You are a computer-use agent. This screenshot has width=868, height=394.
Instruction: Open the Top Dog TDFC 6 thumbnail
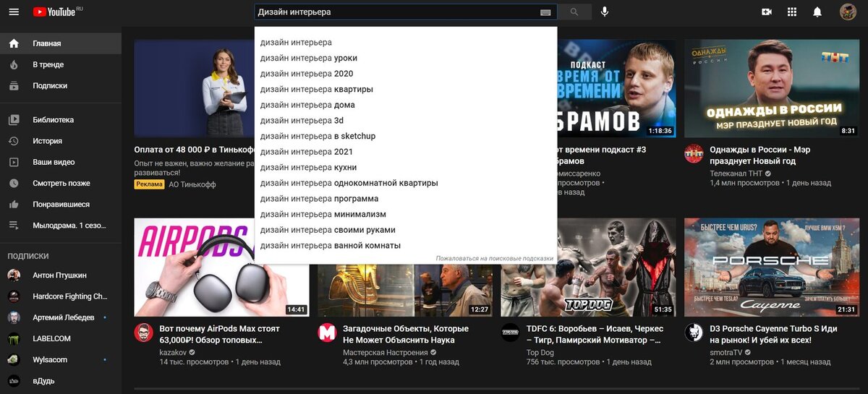(x=588, y=267)
